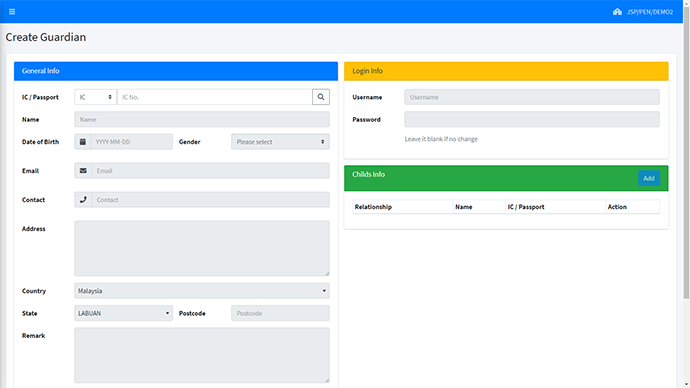Click the Remark text area
Image resolution: width=690 pixels, height=388 pixels.
coord(202,355)
